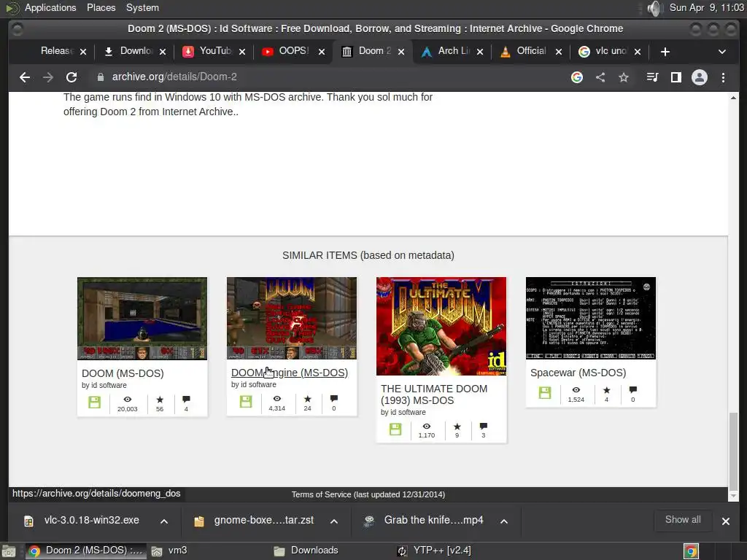Viewport: 747px width, 560px height.
Task: Open Chrome's three-dot menu
Action: [x=723, y=77]
